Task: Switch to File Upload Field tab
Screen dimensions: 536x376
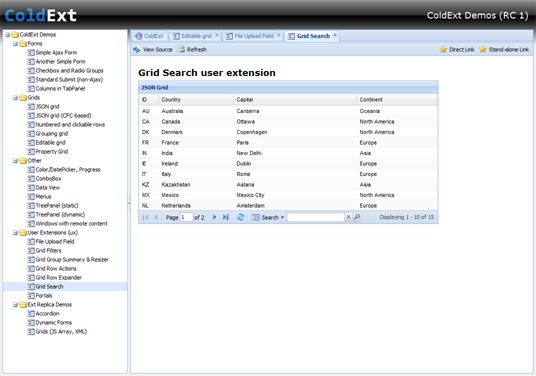Action: (x=254, y=36)
